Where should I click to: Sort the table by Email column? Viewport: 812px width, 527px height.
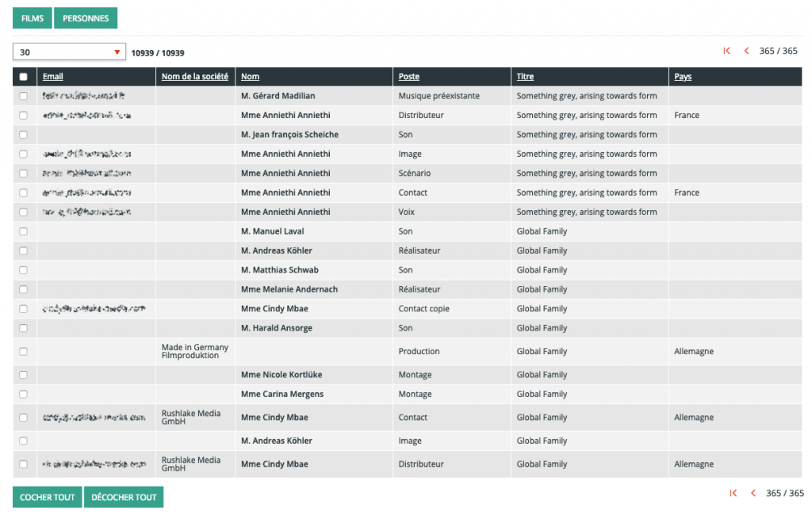coord(52,77)
